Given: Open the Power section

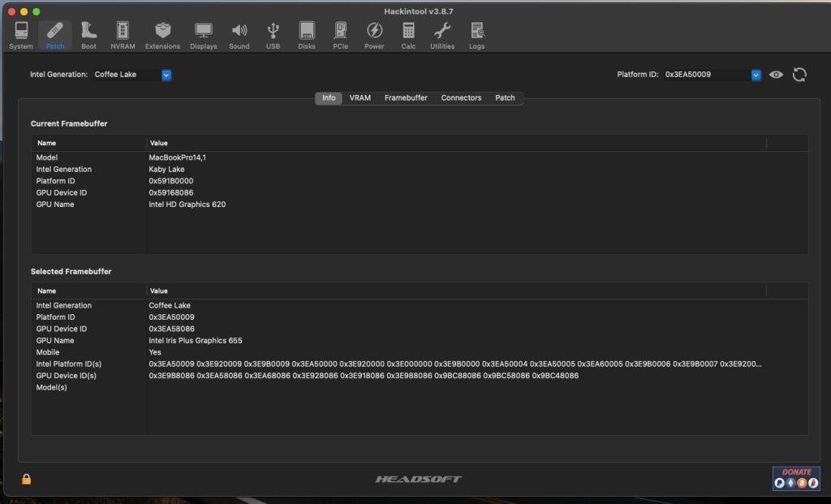Looking at the screenshot, I should pyautogui.click(x=374, y=35).
